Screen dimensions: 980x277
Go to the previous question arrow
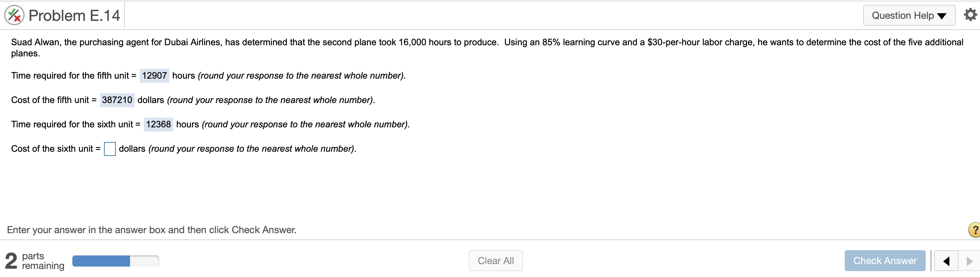tap(946, 261)
